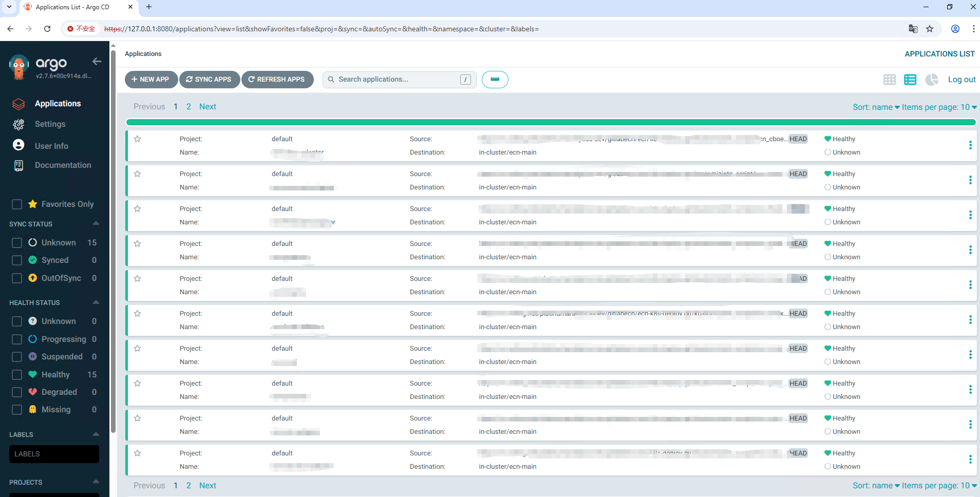Open the Chrome three-dot menu

point(973,29)
